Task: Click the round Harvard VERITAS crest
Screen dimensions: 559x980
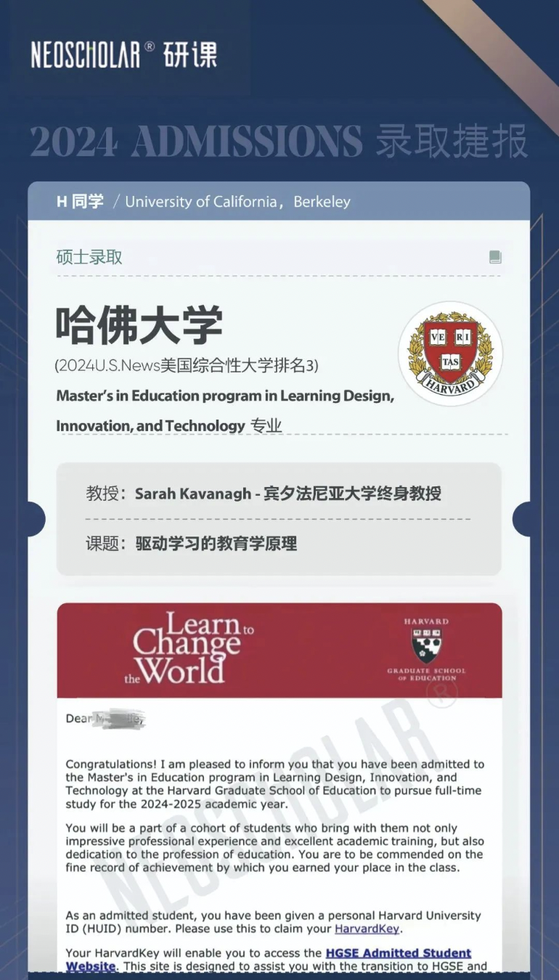Action: [451, 354]
